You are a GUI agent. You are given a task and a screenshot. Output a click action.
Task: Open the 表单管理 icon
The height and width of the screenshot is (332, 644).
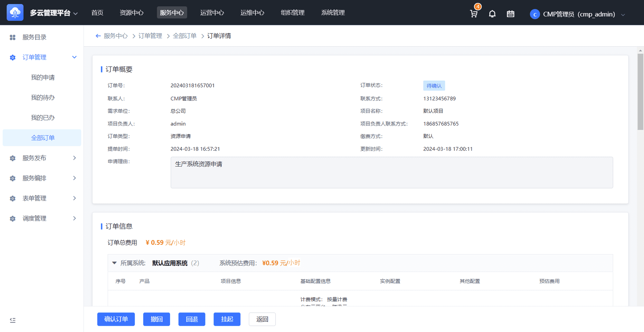13,198
